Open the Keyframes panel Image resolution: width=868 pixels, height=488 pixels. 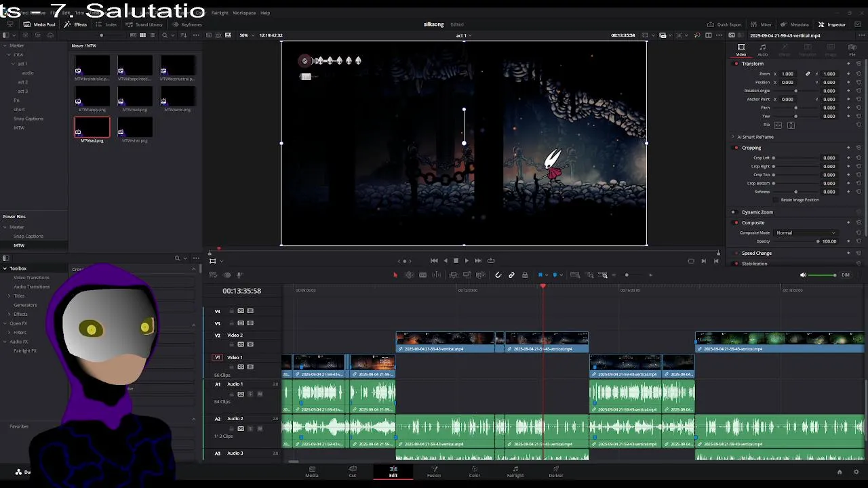(187, 24)
